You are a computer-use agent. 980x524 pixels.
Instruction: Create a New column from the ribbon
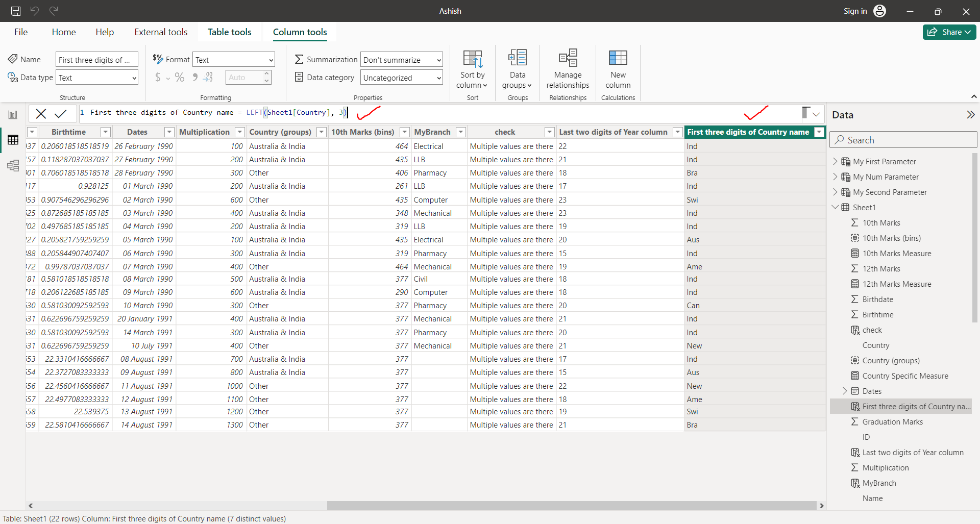coord(618,70)
